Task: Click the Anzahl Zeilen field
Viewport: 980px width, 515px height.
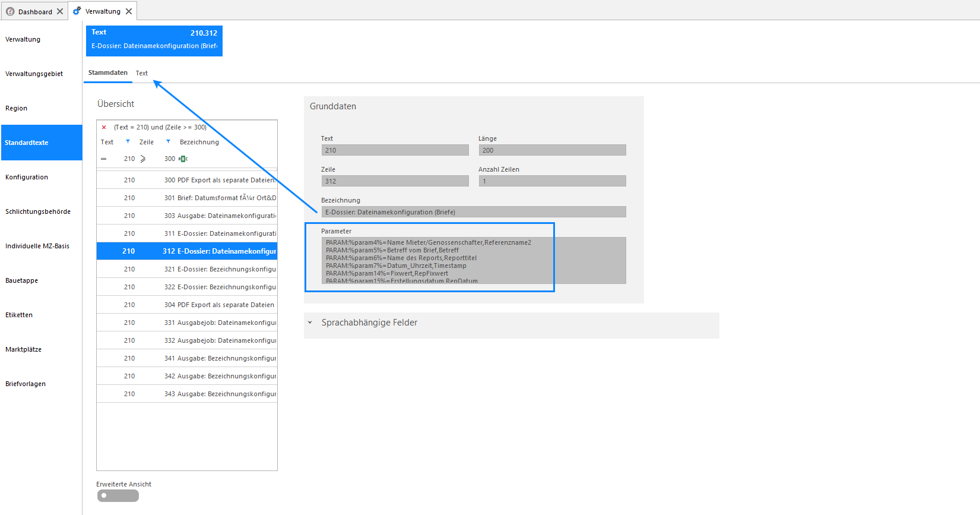Action: tap(553, 181)
